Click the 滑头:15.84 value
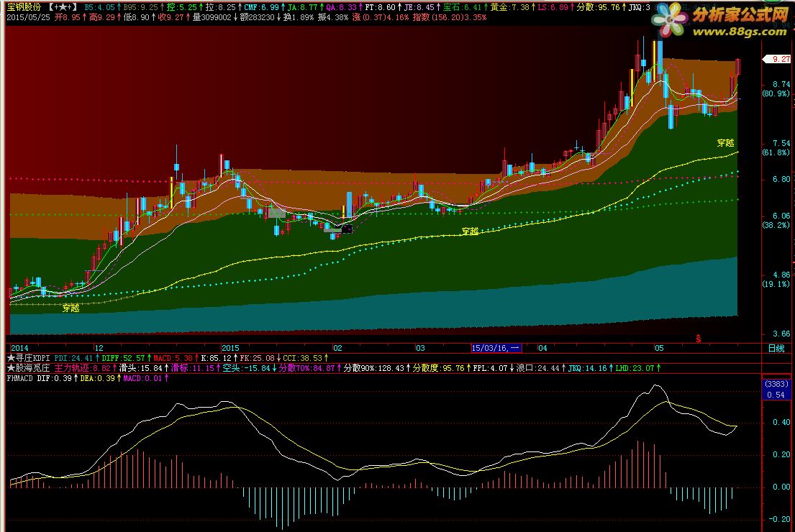 click(140, 368)
